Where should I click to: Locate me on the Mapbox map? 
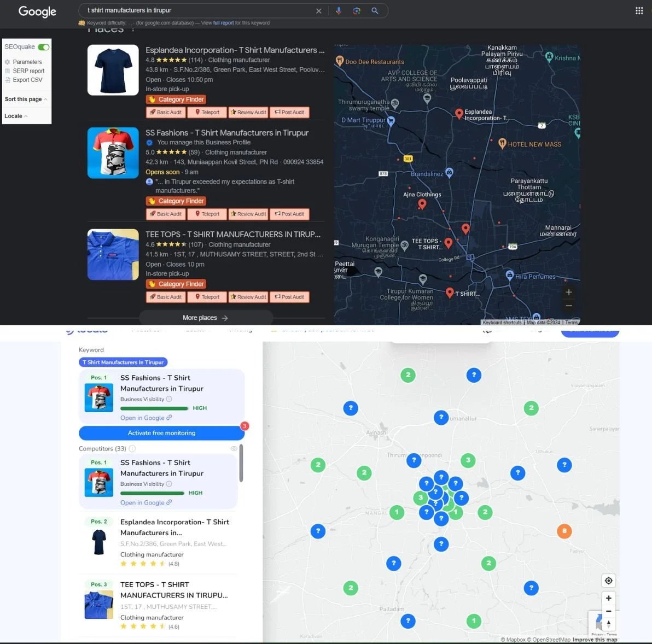click(608, 581)
